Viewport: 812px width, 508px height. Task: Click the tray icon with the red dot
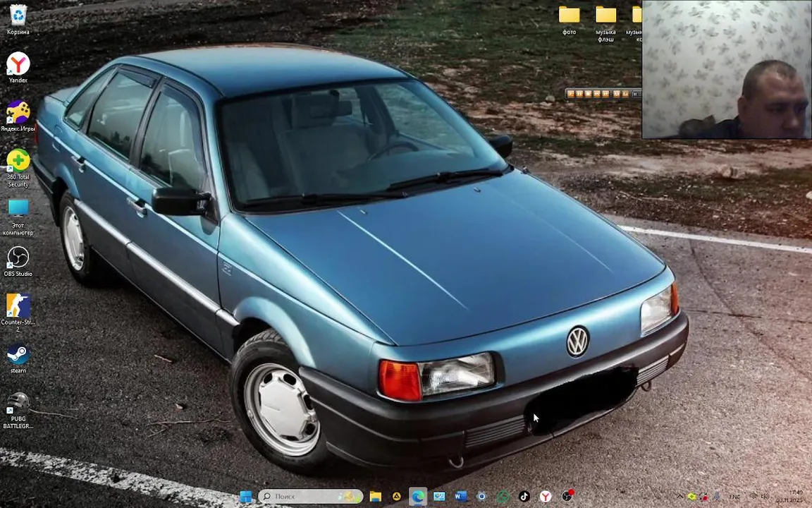[703, 497]
